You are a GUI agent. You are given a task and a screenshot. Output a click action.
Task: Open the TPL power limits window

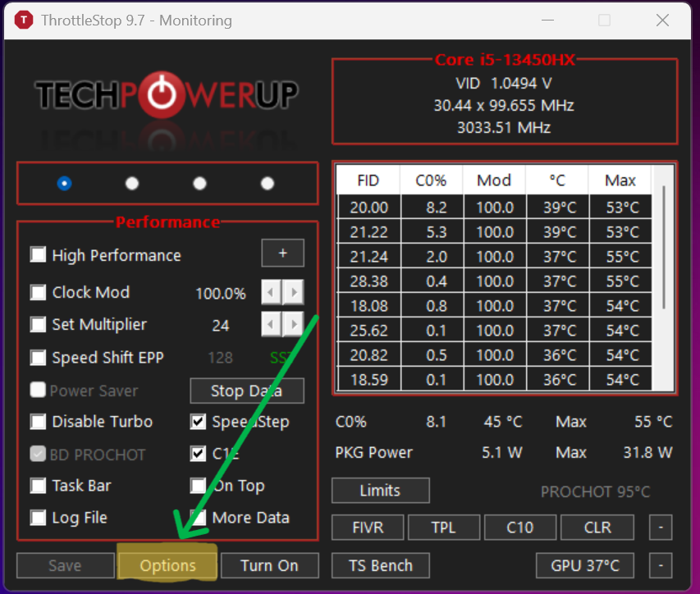[x=444, y=528]
